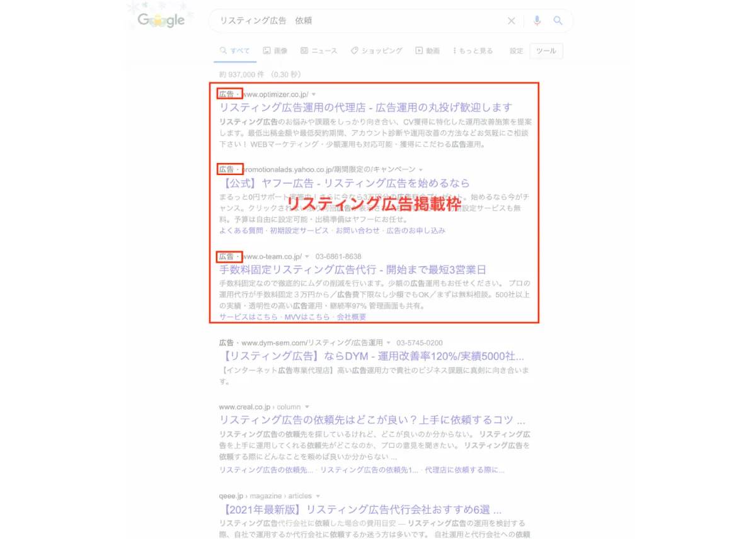This screenshot has height=539, width=756.
Task: Click the www.o-team.co.jp/ URL text
Action: click(x=272, y=257)
